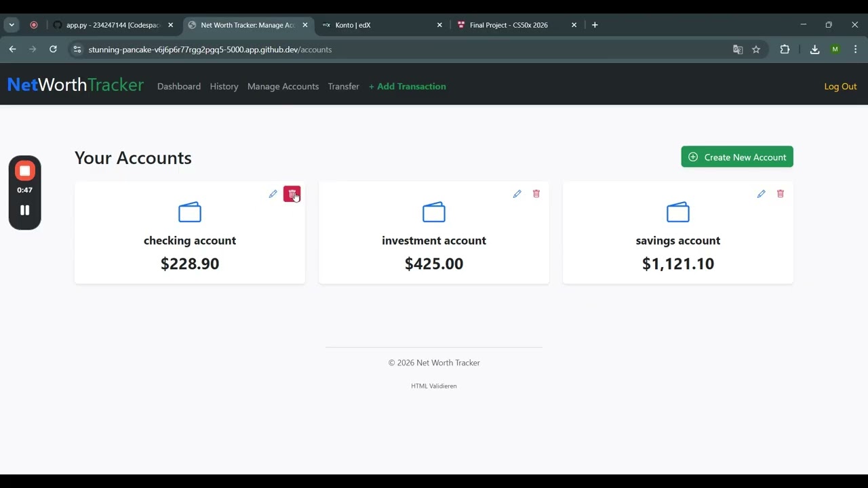This screenshot has height=488, width=868.
Task: Reload the current browser page
Action: pos(53,49)
